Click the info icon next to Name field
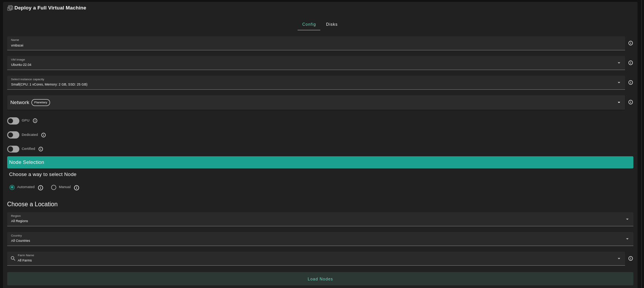 point(630,43)
